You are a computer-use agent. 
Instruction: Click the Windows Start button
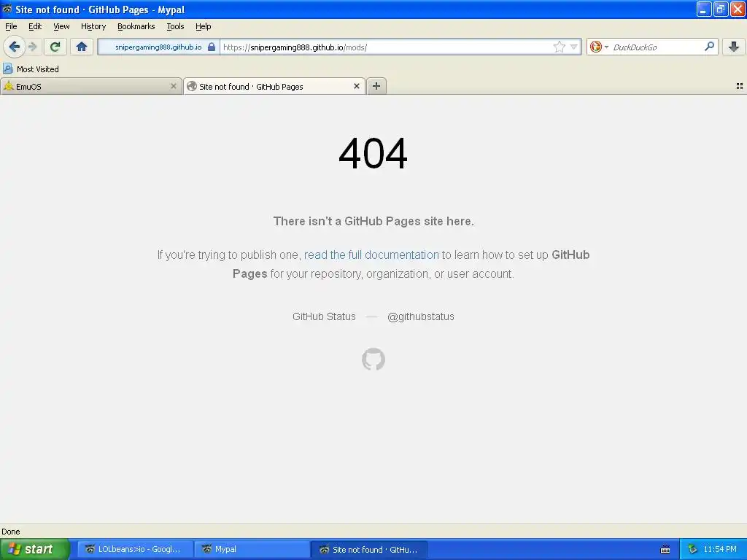pos(35,550)
